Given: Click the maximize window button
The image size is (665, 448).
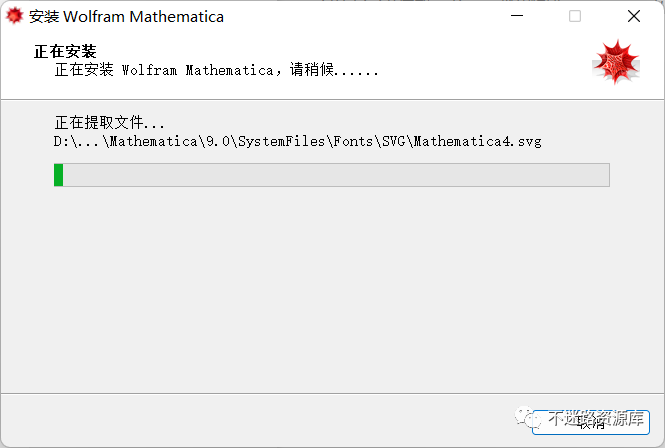Looking at the screenshot, I should (575, 17).
